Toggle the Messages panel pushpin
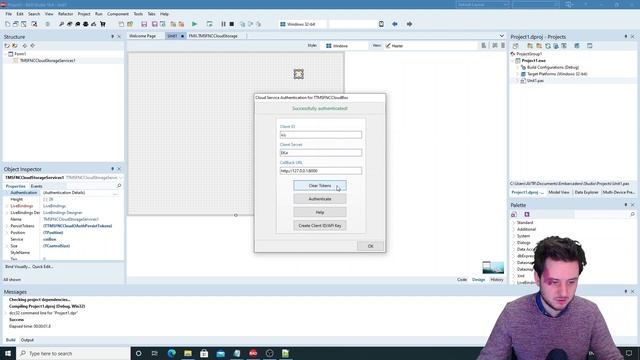Image resolution: width=640 pixels, height=360 pixels. point(626,291)
